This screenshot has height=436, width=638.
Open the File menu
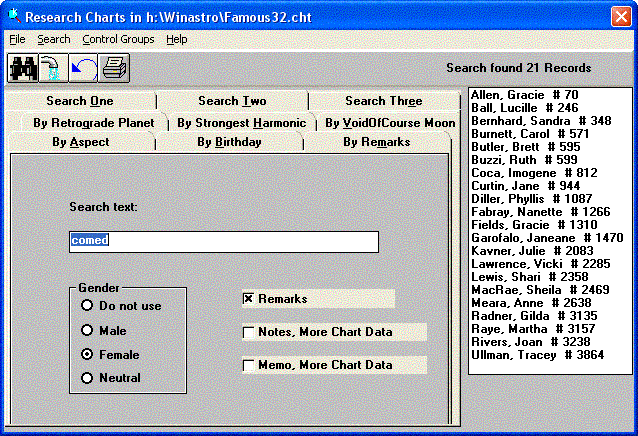(x=17, y=39)
